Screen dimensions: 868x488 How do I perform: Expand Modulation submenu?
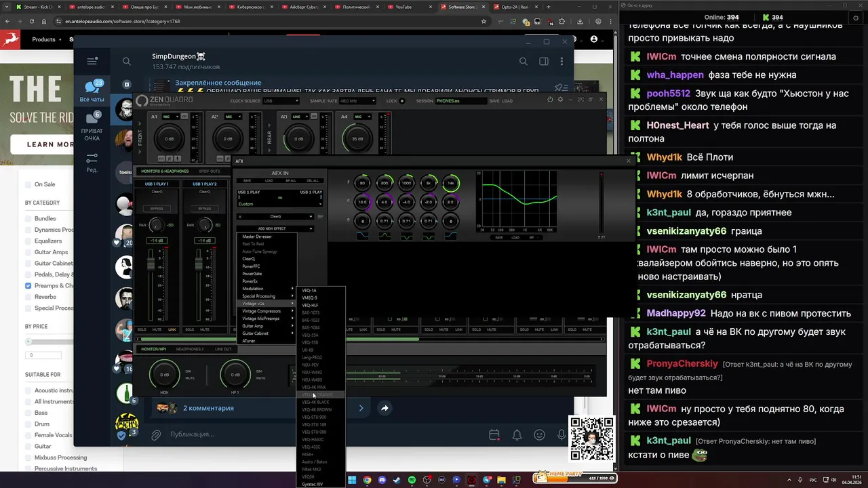267,289
